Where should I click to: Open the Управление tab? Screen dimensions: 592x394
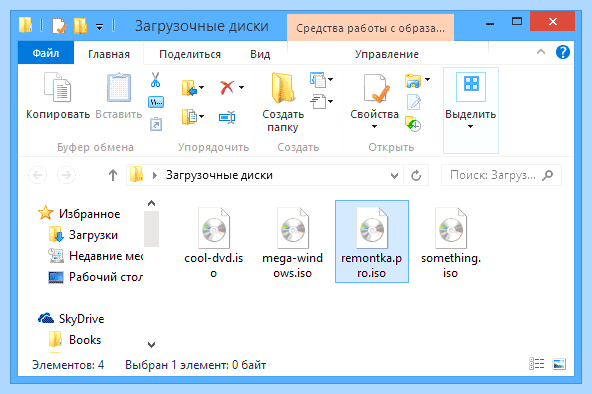(387, 54)
